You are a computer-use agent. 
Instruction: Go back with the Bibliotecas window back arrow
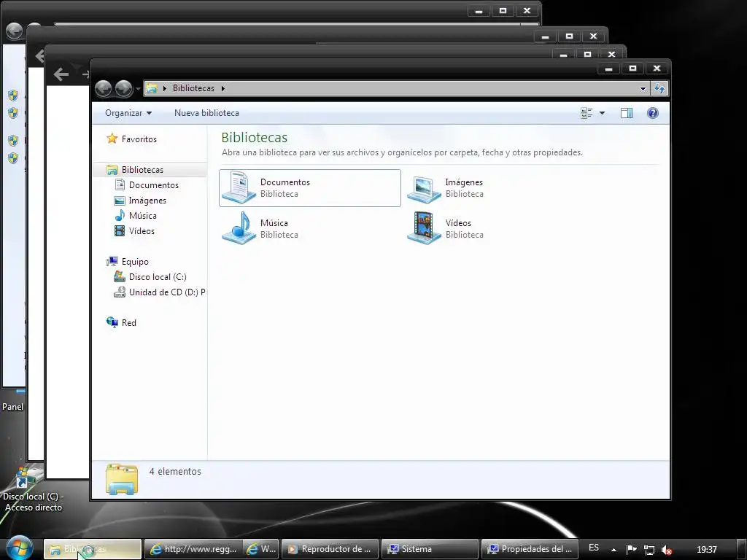tap(104, 88)
